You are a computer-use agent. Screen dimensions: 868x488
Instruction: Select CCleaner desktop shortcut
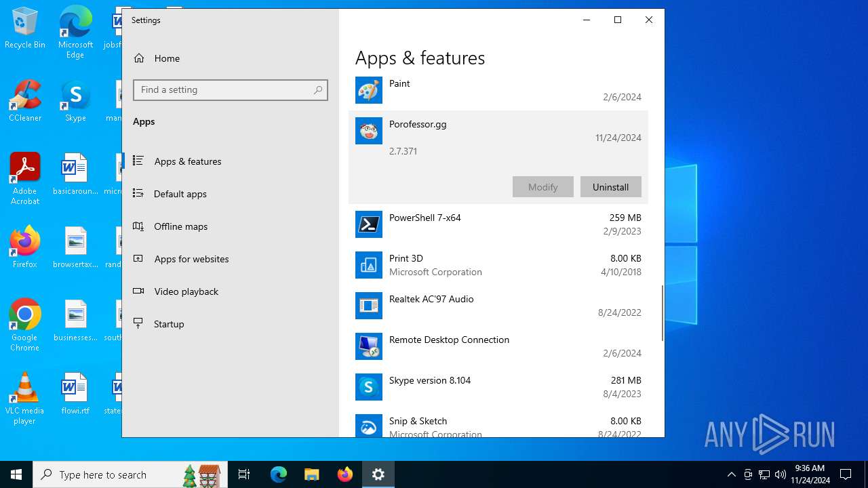(25, 101)
